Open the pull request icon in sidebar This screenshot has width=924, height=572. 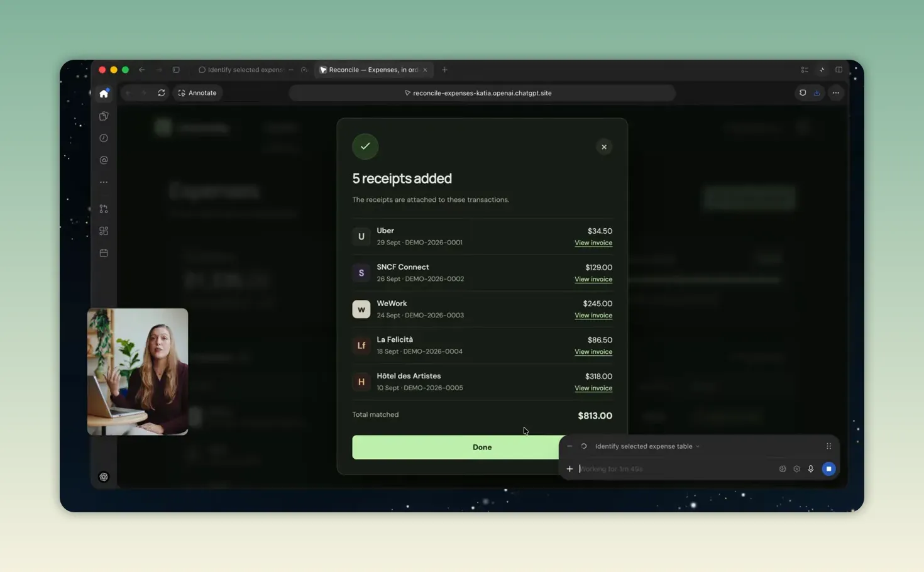tap(104, 209)
